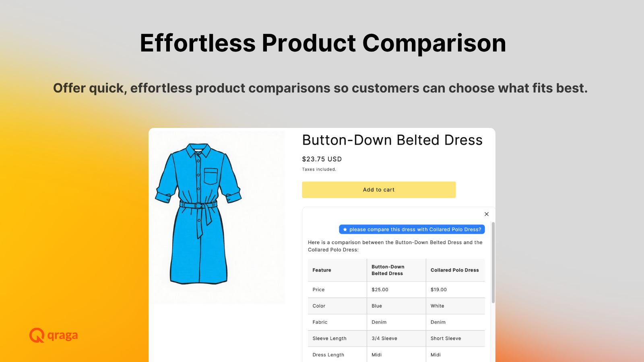
Task: Click the Taxes included text
Action: [319, 169]
